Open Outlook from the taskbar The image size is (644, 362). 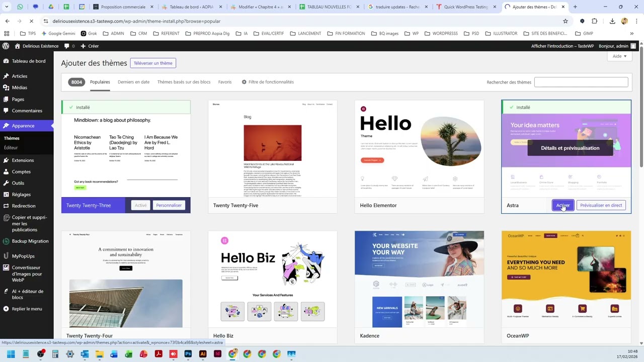coord(85,354)
